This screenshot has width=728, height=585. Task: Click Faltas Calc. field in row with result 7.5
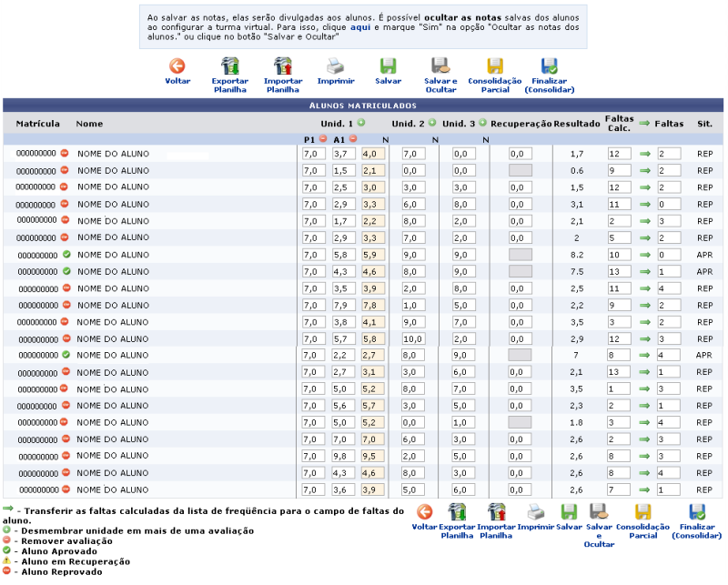tap(620, 272)
